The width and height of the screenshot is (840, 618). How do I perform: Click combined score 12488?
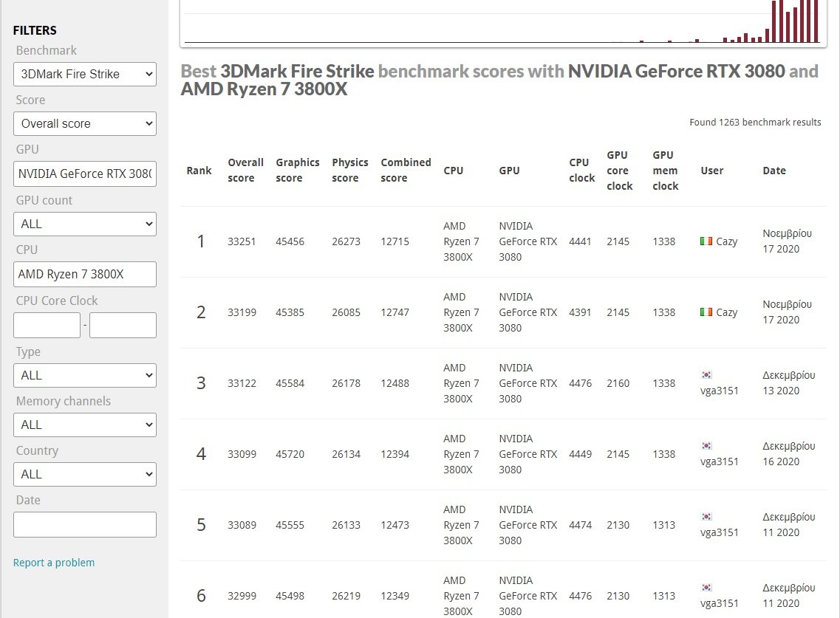pyautogui.click(x=395, y=383)
